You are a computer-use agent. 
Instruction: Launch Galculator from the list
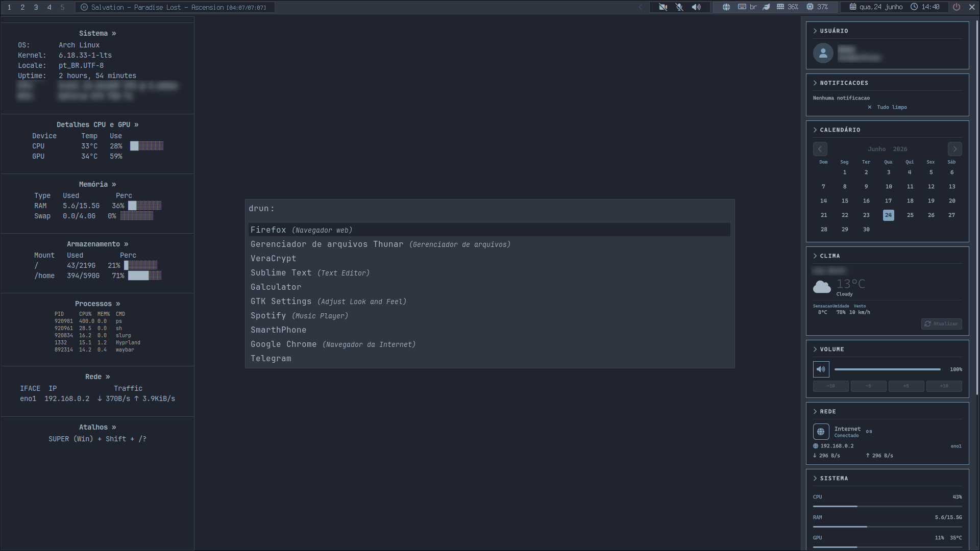(489, 287)
